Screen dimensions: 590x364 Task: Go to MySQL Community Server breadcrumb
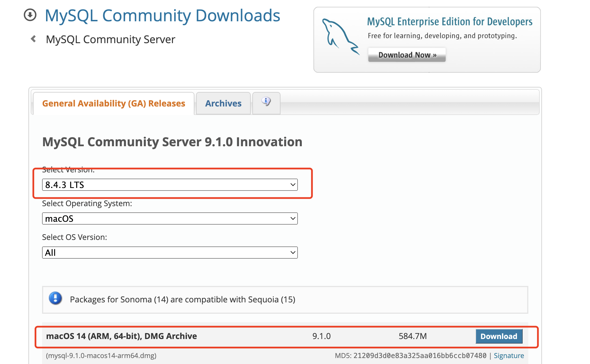[111, 39]
